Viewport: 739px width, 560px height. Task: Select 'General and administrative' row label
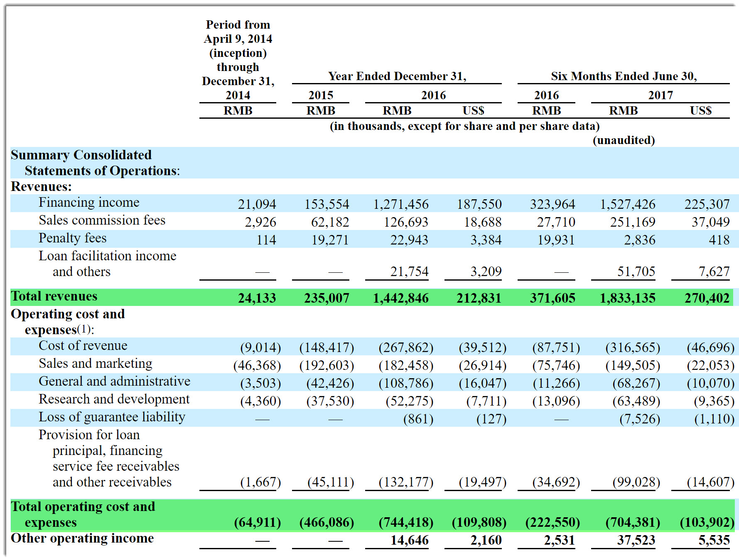114,381
